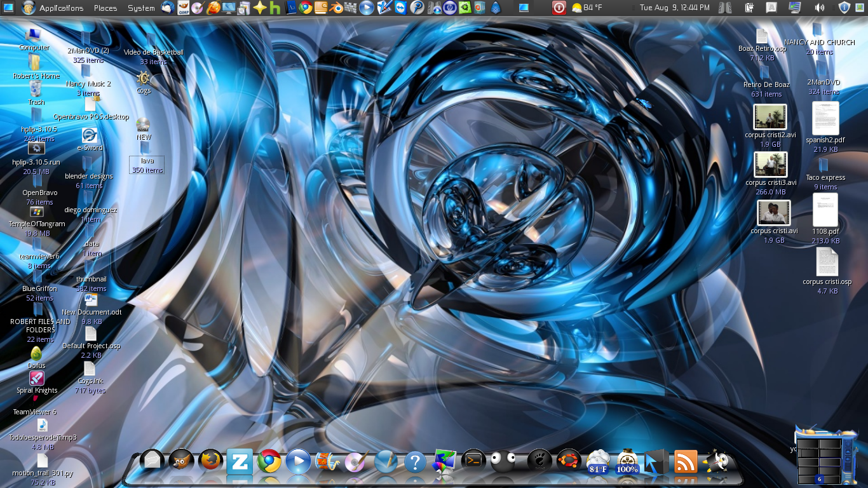Screen dimensions: 868x488
Task: Open the blue media player in dock
Action: coord(298,461)
